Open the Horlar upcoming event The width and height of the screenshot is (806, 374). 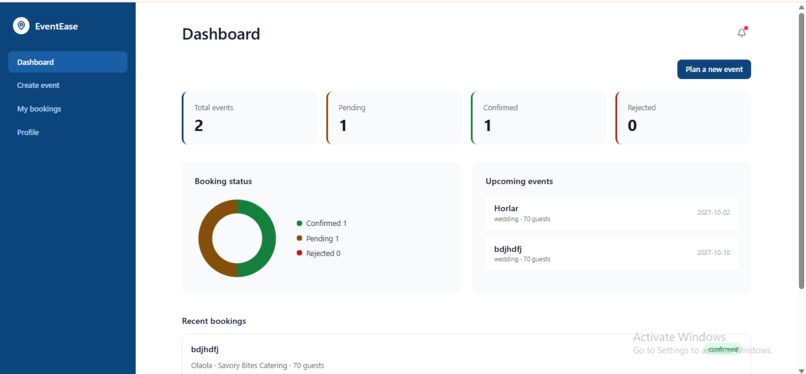[x=612, y=212]
